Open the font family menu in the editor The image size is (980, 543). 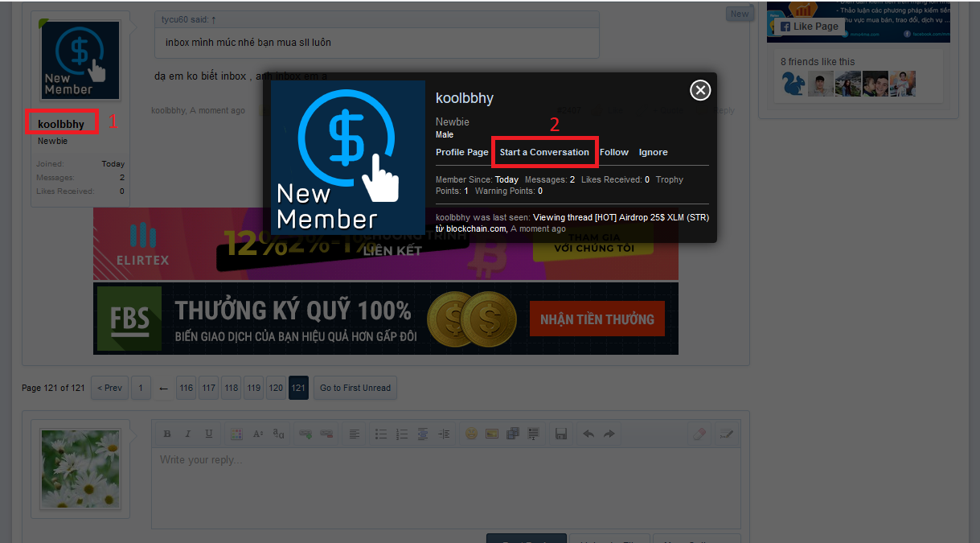tap(279, 434)
